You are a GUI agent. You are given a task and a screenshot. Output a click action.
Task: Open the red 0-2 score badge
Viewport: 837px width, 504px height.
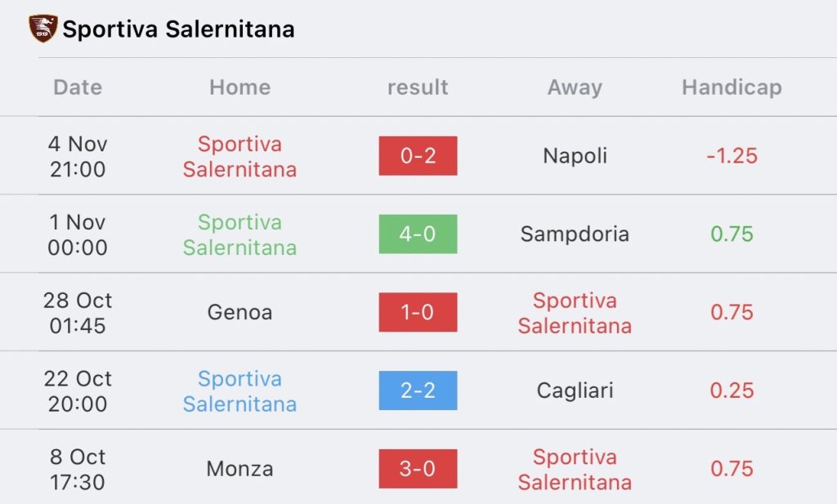point(418,156)
